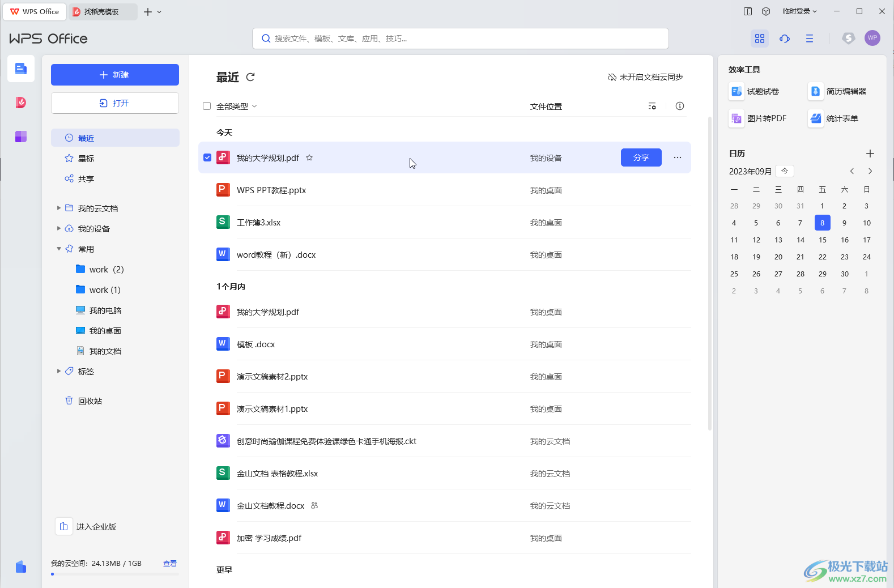Open WPS PPT教程.pptx file
The image size is (894, 588).
(445, 190)
